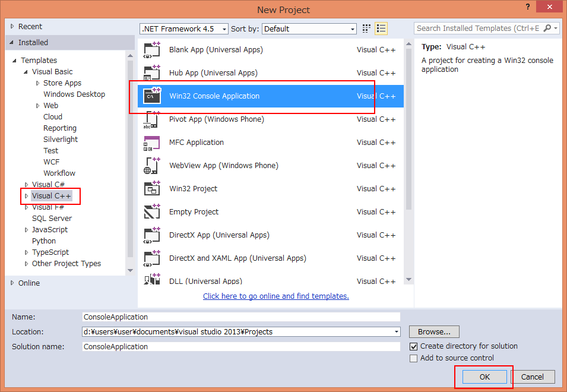Collapse the Installed section
Viewport: 567px width, 392px height.
click(x=12, y=42)
